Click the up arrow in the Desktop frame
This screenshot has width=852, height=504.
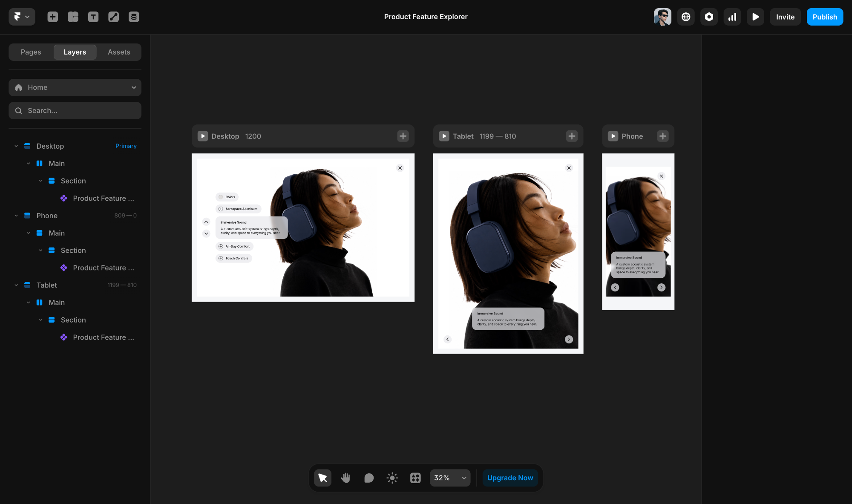pos(206,222)
